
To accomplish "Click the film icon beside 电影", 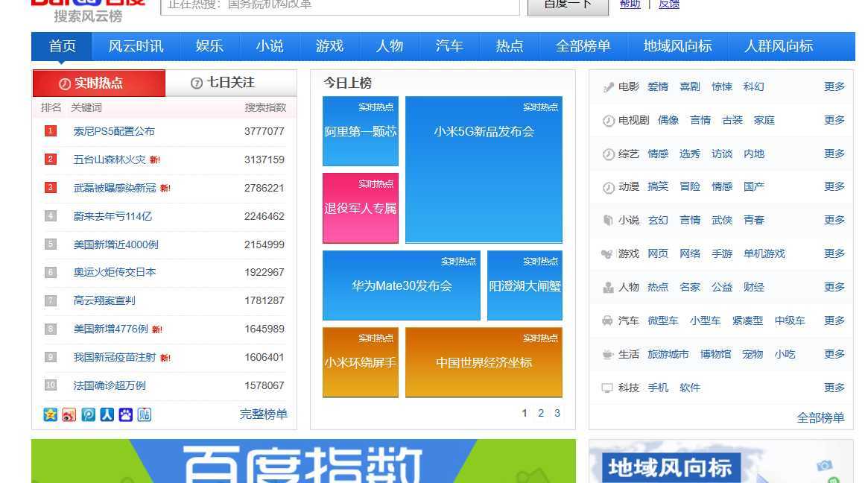I will tap(609, 87).
